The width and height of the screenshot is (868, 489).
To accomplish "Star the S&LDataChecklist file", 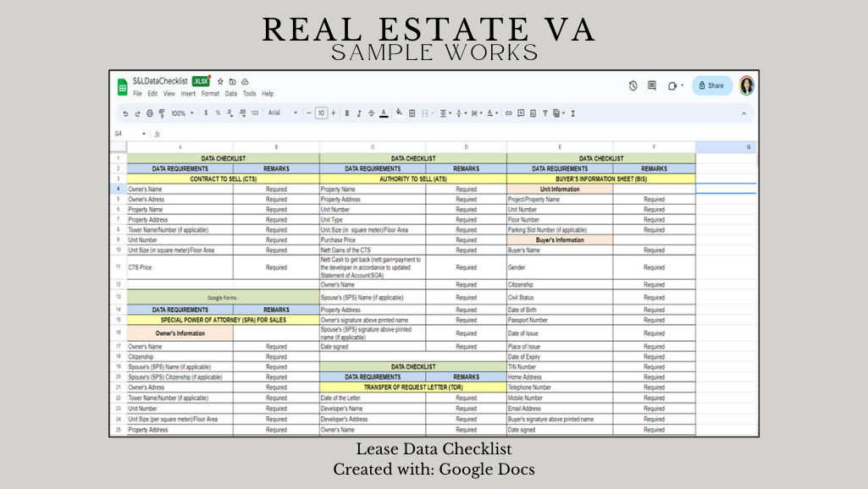I will (x=220, y=81).
